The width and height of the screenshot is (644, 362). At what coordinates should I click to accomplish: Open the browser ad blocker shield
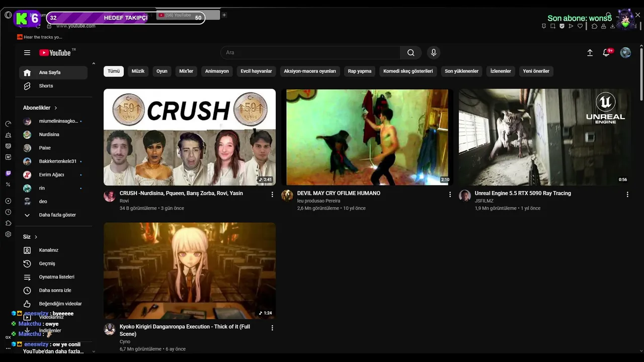click(562, 26)
